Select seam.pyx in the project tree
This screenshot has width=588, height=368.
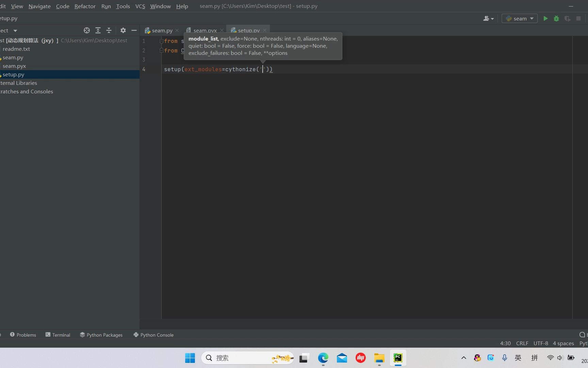click(x=14, y=66)
